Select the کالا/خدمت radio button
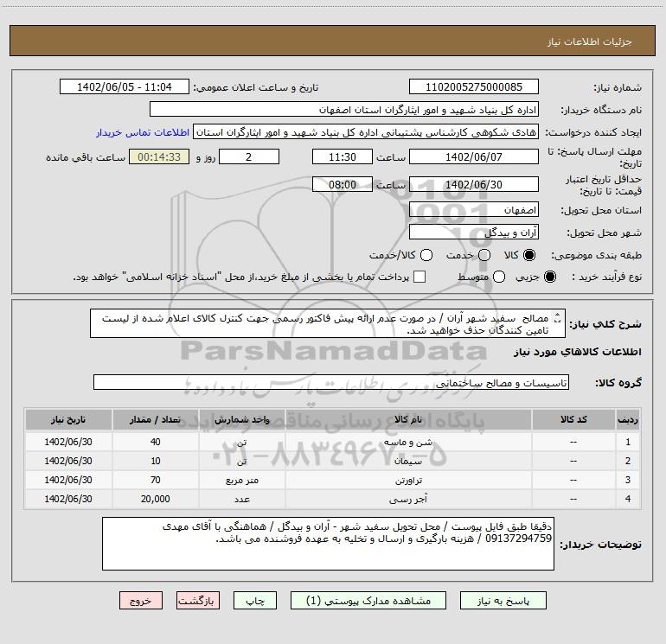Screen dimensions: 666x644 coord(426,255)
